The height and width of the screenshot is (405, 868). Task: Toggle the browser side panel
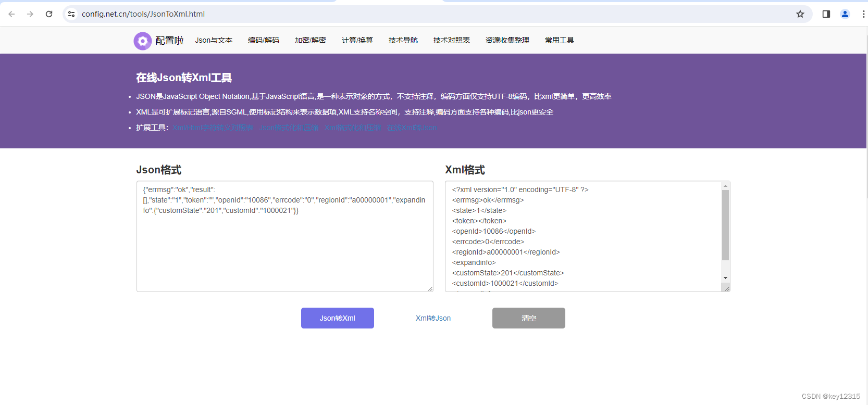pyautogui.click(x=826, y=14)
